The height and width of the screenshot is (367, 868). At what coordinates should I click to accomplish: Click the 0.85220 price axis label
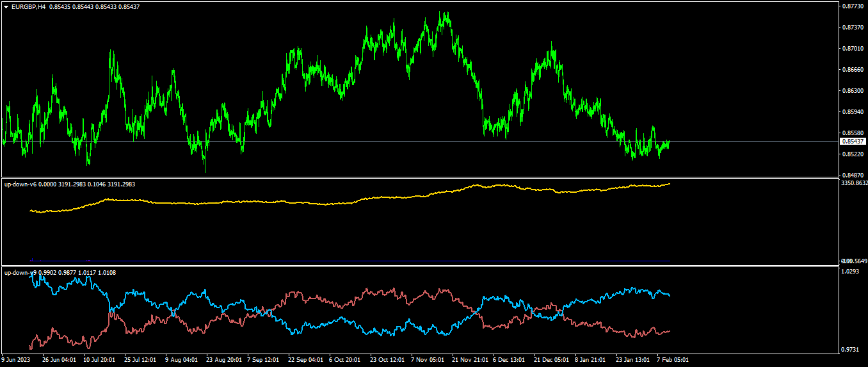(x=854, y=154)
